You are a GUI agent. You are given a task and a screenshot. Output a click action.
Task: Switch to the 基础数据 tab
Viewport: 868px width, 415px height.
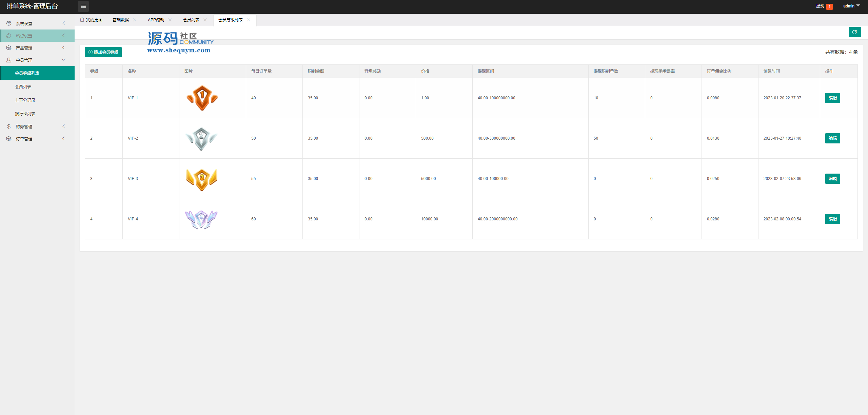[121, 20]
